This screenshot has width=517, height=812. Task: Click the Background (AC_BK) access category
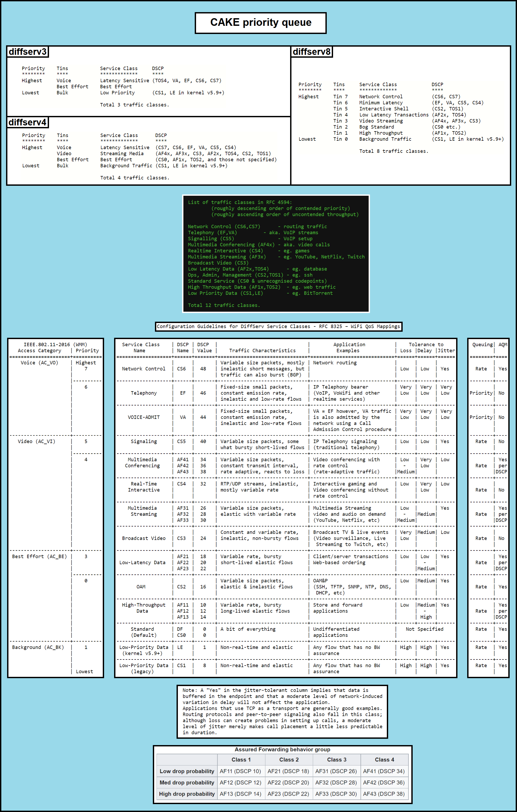click(38, 647)
